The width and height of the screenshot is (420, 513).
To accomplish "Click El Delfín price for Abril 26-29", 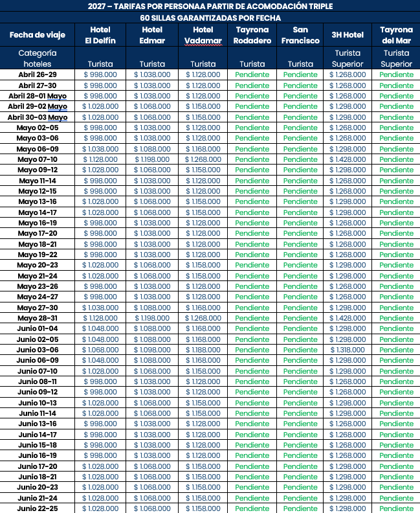I will click(x=100, y=74).
